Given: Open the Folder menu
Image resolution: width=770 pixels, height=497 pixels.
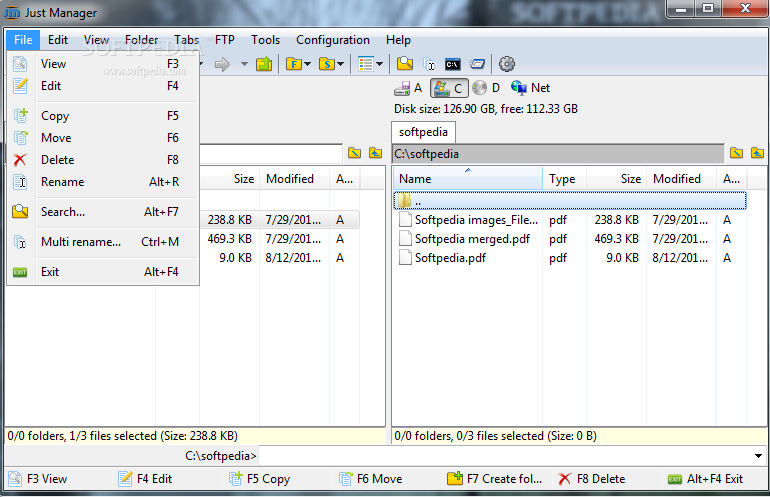Looking at the screenshot, I should coord(141,40).
